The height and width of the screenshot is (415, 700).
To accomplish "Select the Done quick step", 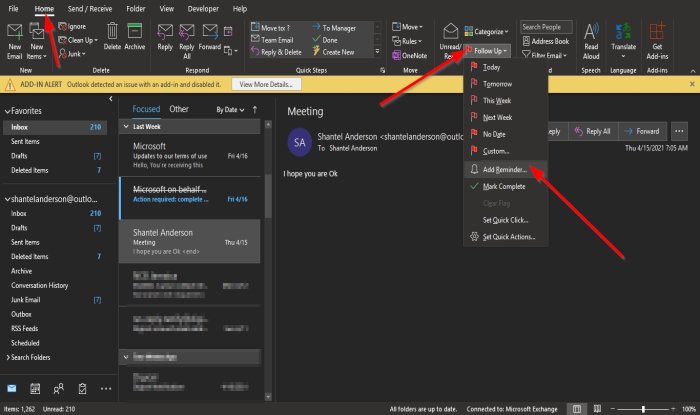I will [x=325, y=40].
